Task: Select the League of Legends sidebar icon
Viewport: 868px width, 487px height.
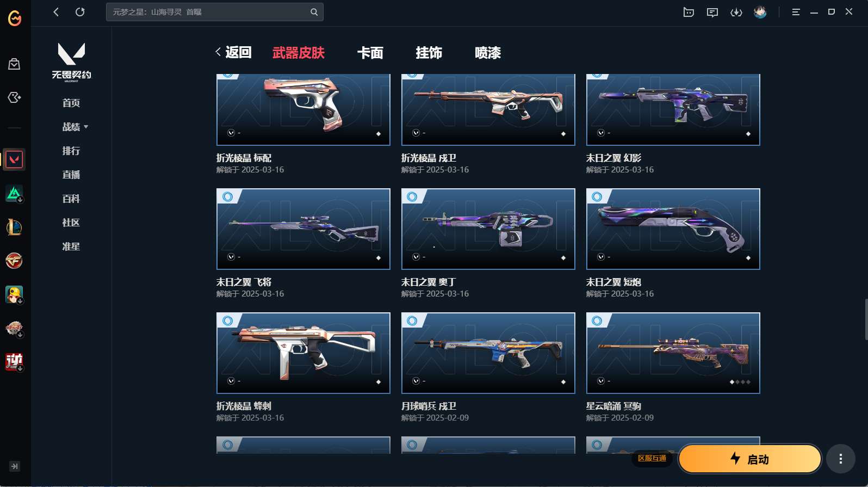Action: (14, 227)
